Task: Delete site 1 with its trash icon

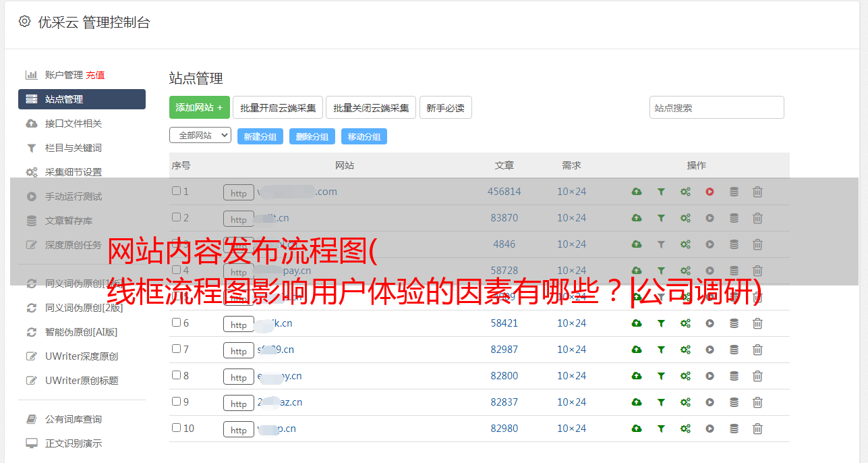Action: [x=757, y=192]
